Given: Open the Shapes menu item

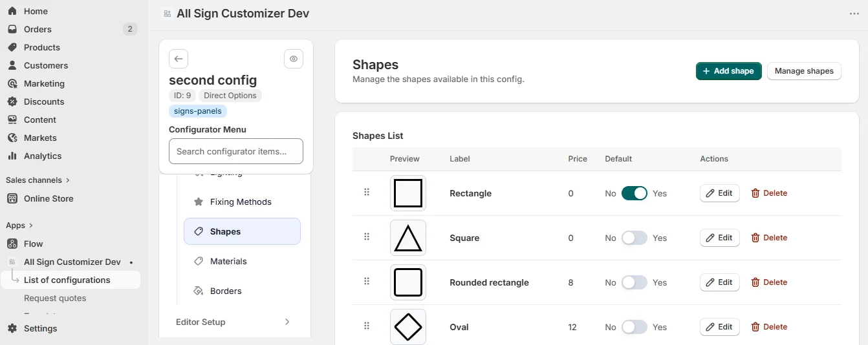Looking at the screenshot, I should click(x=242, y=231).
